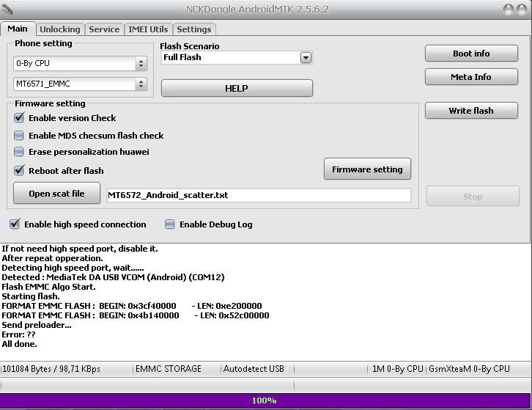Screen dimensions: 532x410
Task: Click the rightmost round title bar button
Action: click(x=522, y=10)
